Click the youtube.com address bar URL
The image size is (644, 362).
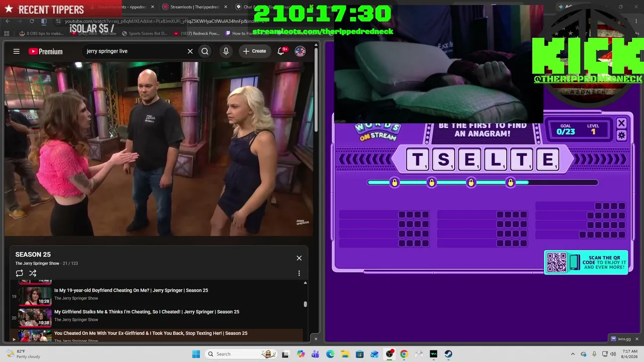[x=166, y=22]
